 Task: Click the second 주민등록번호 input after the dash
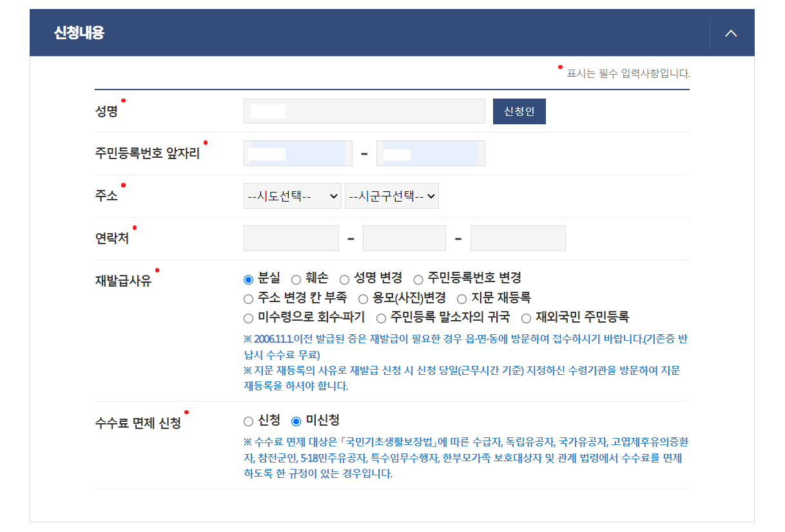431,153
